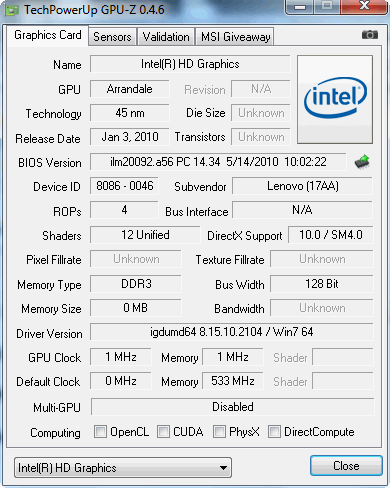Click the Name field showing Intel(R) HD Graphics
Image resolution: width=390 pixels, height=488 pixels.
(x=190, y=64)
